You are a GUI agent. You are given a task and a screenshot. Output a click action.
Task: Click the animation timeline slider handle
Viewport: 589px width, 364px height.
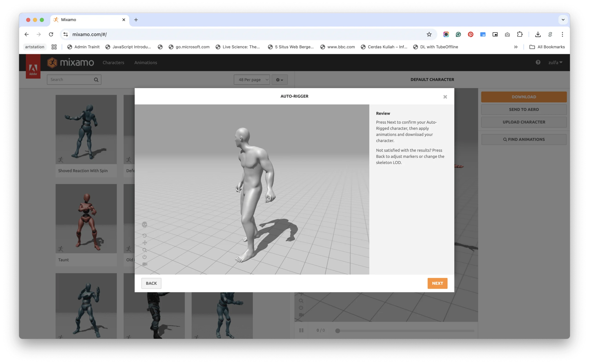(x=338, y=331)
